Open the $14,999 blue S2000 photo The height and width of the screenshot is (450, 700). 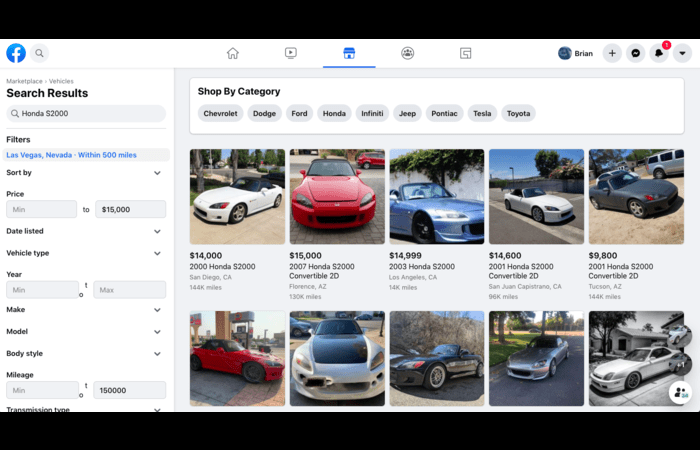pyautogui.click(x=437, y=196)
